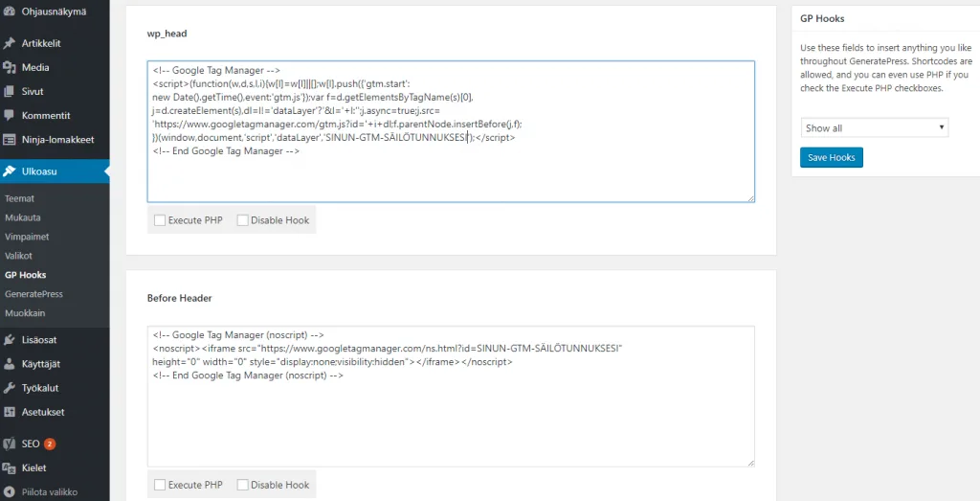The image size is (980, 501).
Task: Click the SEO notification badge showing 2
Action: [50, 444]
